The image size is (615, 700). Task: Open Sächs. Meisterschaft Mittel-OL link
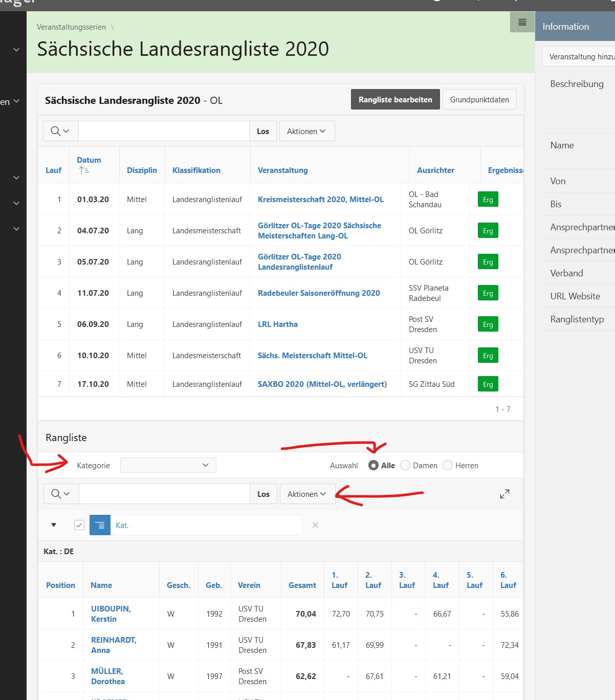coord(313,356)
